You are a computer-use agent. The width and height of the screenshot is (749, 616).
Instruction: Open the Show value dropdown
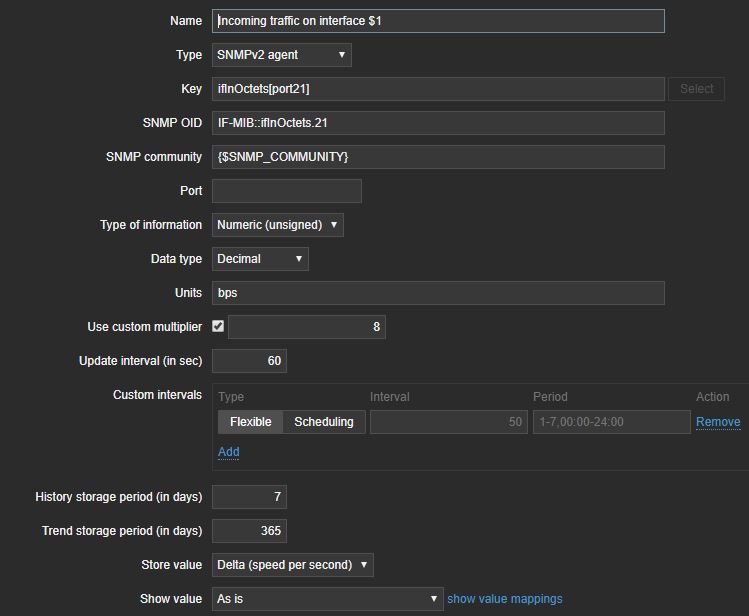(328, 599)
